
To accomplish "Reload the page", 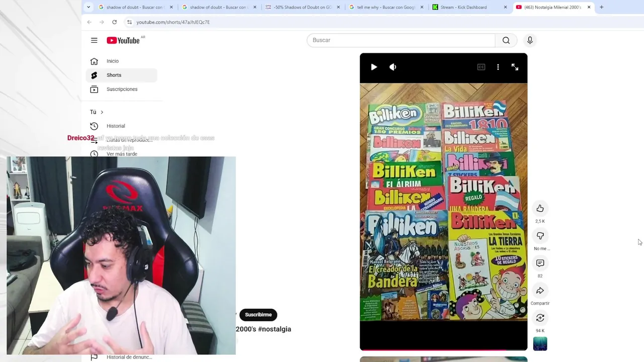I will [x=114, y=22].
